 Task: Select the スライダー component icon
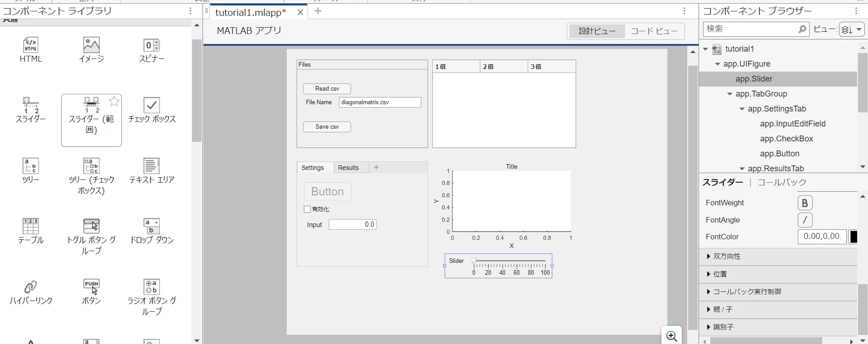point(31,105)
